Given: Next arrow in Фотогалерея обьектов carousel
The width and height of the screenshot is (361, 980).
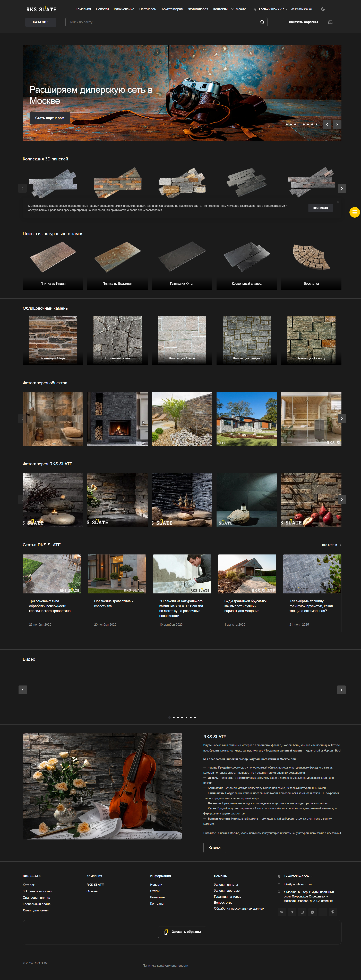Looking at the screenshot, I should click(342, 419).
